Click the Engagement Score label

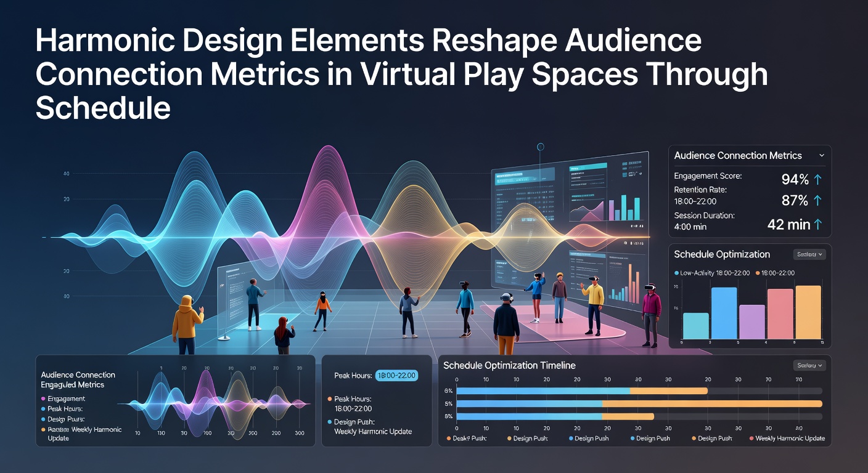[708, 176]
